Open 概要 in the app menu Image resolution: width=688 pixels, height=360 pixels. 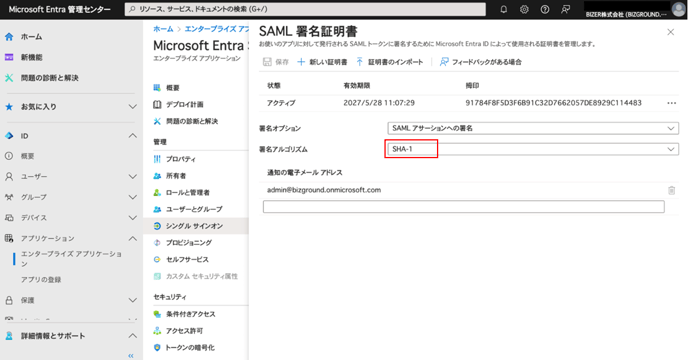pyautogui.click(x=172, y=88)
